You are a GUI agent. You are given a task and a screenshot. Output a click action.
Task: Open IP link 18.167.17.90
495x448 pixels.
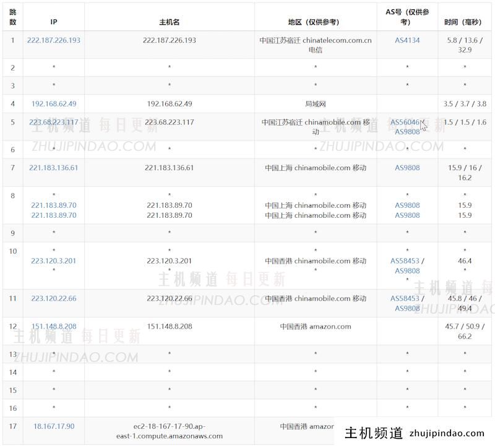(54, 426)
